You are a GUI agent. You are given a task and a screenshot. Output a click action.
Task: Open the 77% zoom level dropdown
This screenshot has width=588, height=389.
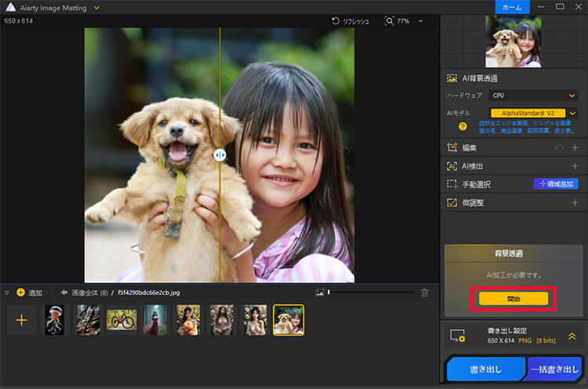[420, 21]
